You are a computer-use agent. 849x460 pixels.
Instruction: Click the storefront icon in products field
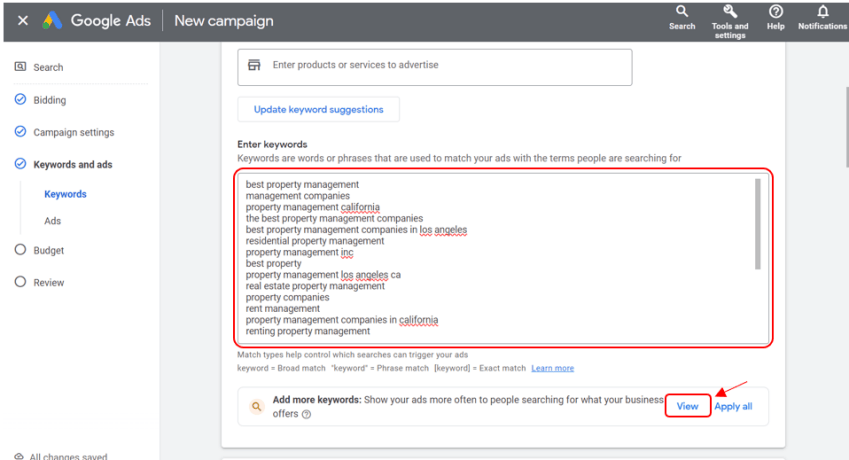[x=254, y=65]
